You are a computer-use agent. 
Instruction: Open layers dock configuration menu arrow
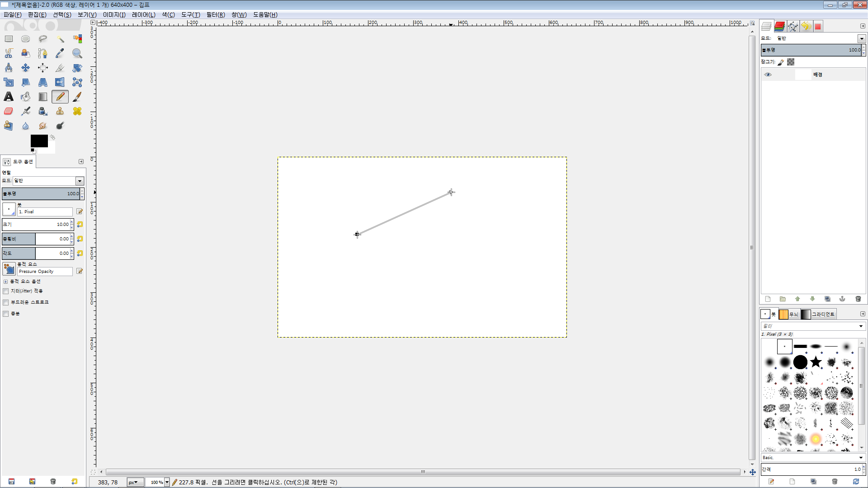863,26
